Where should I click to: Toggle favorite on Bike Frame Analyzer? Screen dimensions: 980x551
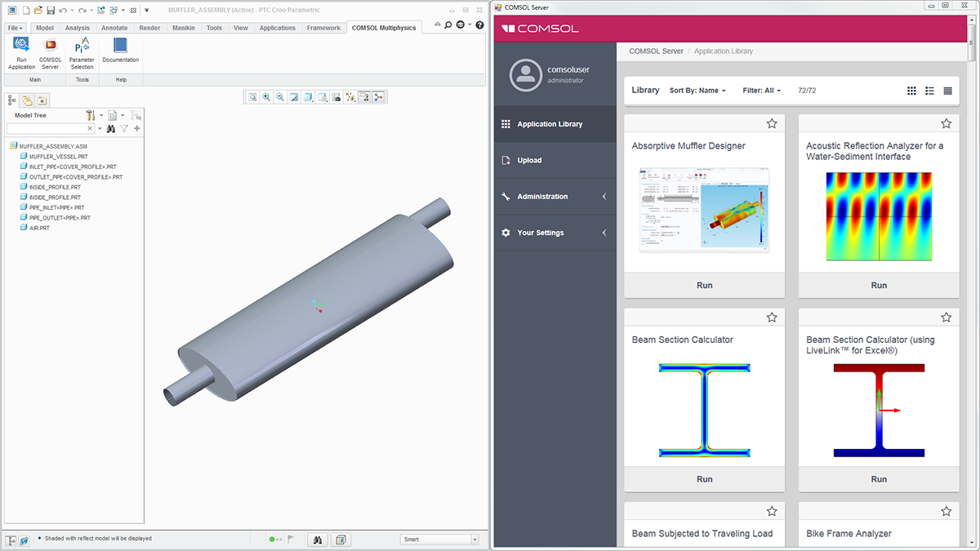946,511
